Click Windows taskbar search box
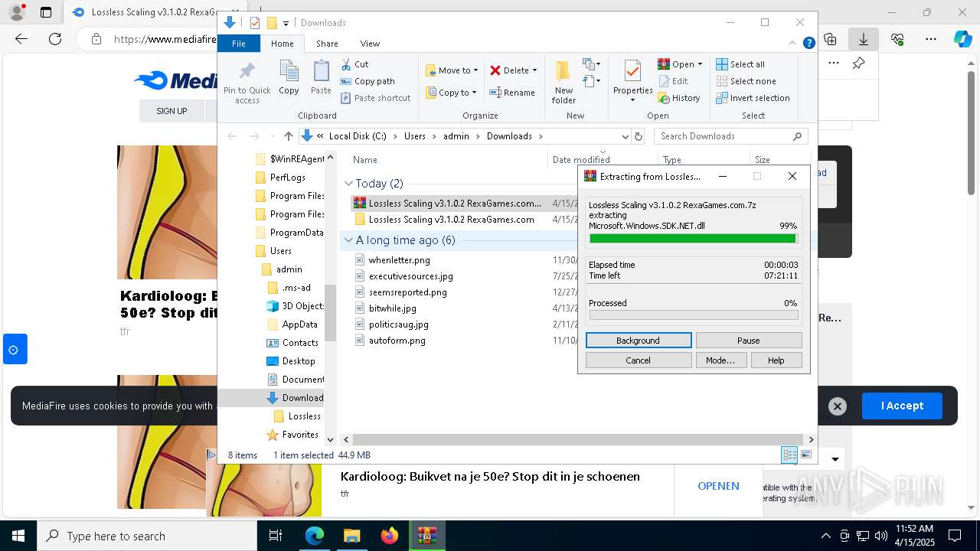The width and height of the screenshot is (980, 551). coord(147,536)
